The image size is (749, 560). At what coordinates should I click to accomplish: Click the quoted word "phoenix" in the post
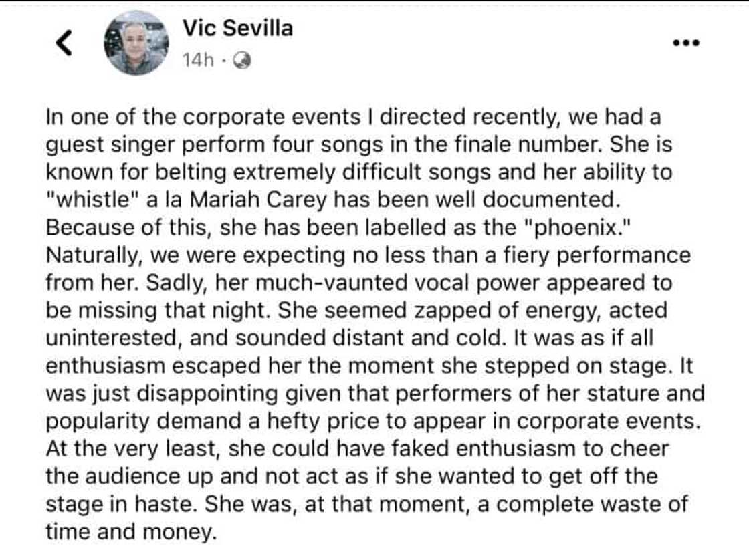click(x=577, y=227)
